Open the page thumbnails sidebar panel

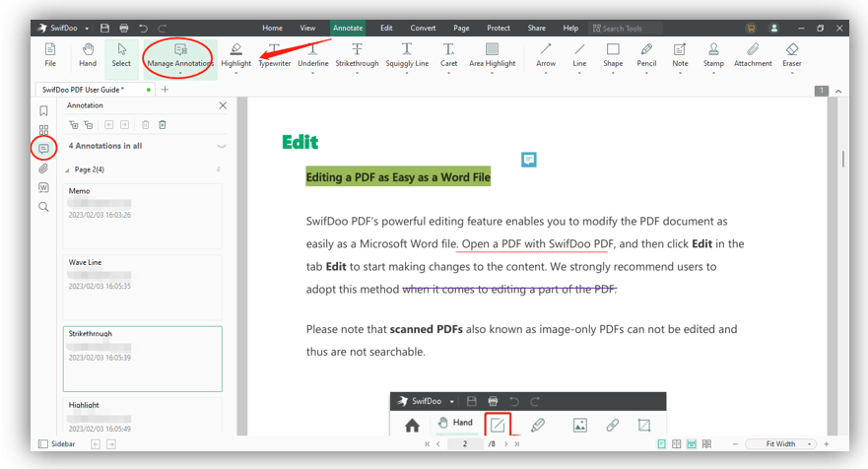(x=43, y=130)
